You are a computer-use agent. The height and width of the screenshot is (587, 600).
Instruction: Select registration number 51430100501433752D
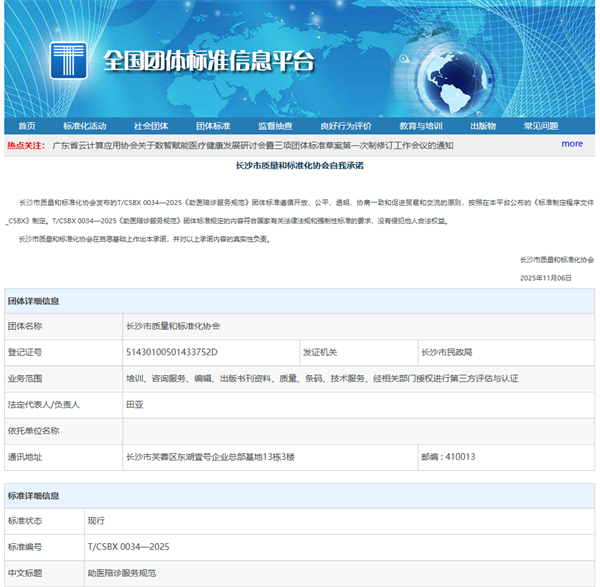(x=172, y=352)
